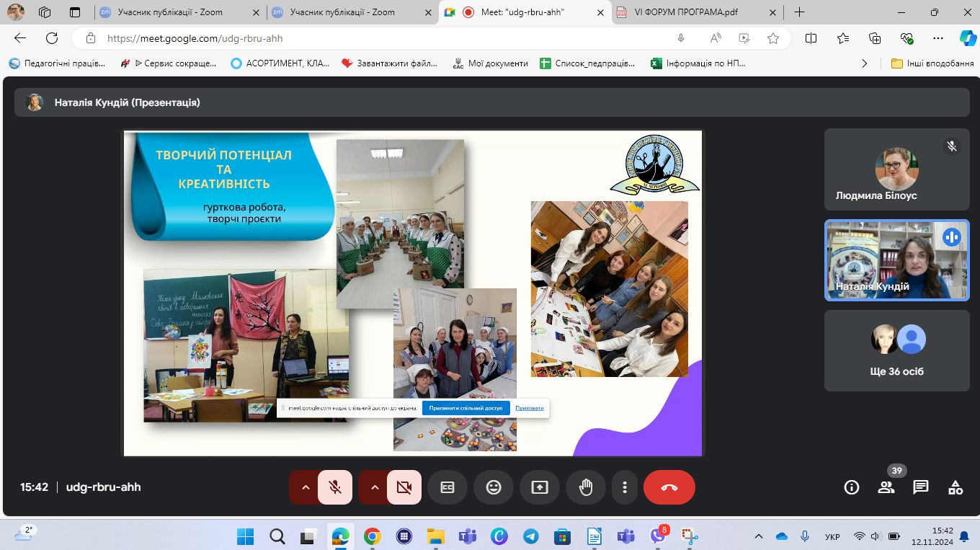Unmute the microphone

pos(335,487)
